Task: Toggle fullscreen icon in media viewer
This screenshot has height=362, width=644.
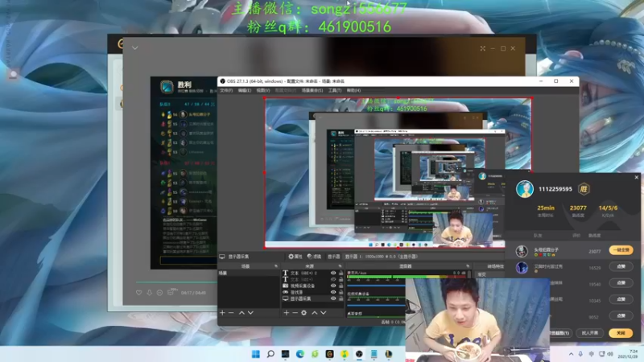Action: [x=482, y=48]
